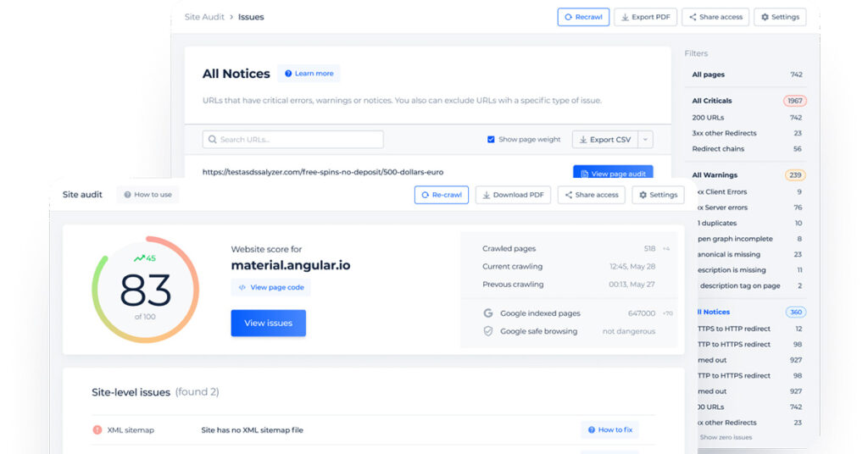Open the free-spins-no-deposit URL row
This screenshot has height=454, width=868.
[x=323, y=172]
